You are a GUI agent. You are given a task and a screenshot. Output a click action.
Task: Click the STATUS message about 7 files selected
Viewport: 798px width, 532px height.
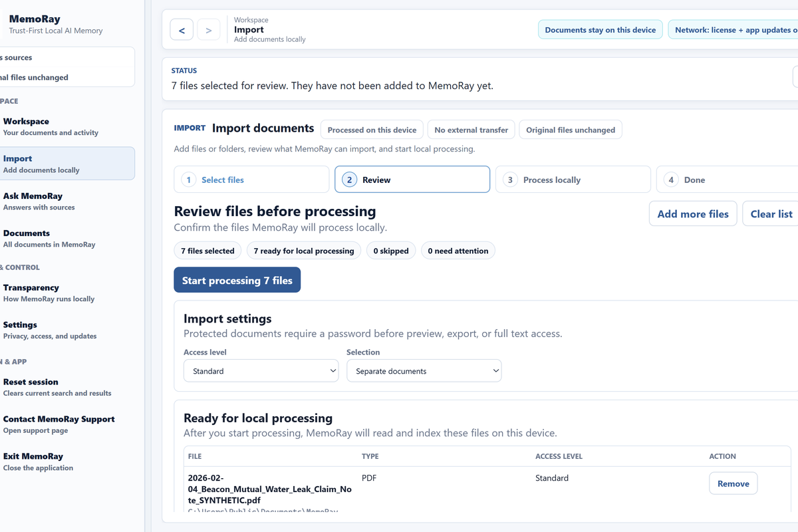332,86
